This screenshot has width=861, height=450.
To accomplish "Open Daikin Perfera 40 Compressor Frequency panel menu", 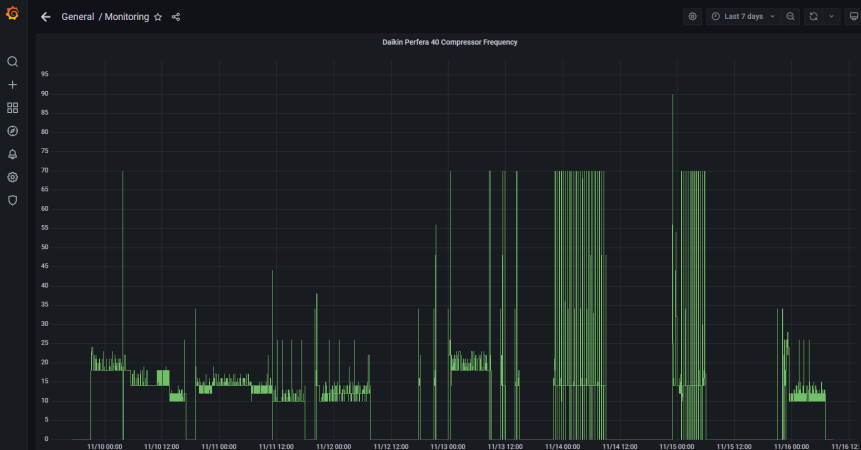I will [x=449, y=42].
